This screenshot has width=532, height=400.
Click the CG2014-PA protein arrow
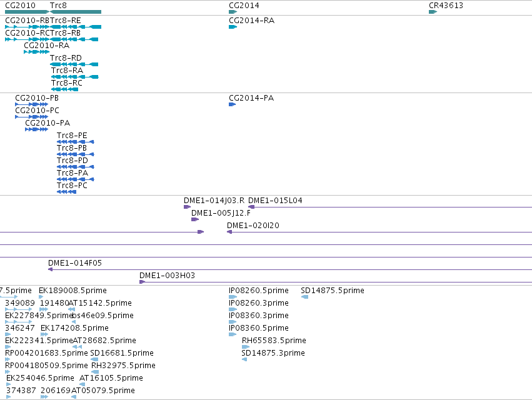point(232,104)
